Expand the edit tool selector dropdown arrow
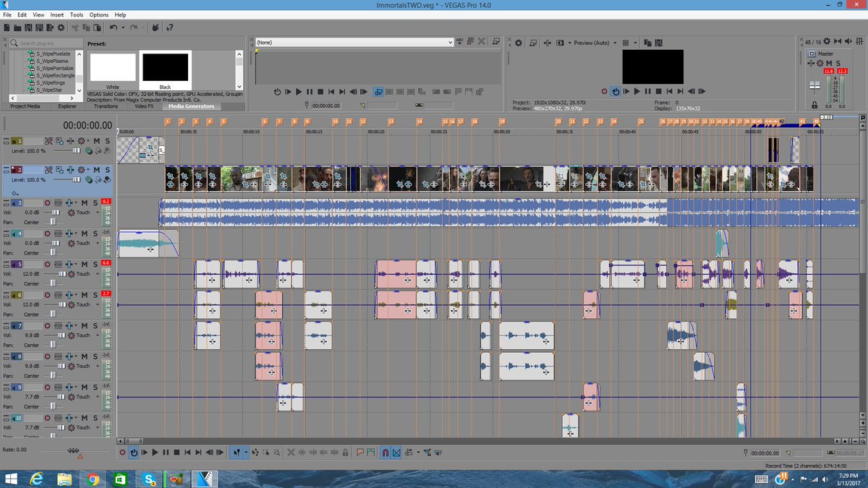The width and height of the screenshot is (868, 488). pyautogui.click(x=246, y=453)
